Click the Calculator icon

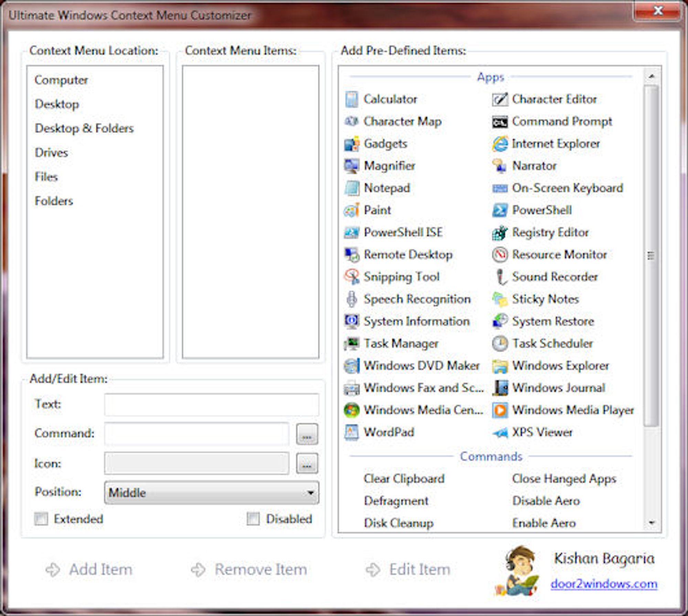pyautogui.click(x=352, y=99)
